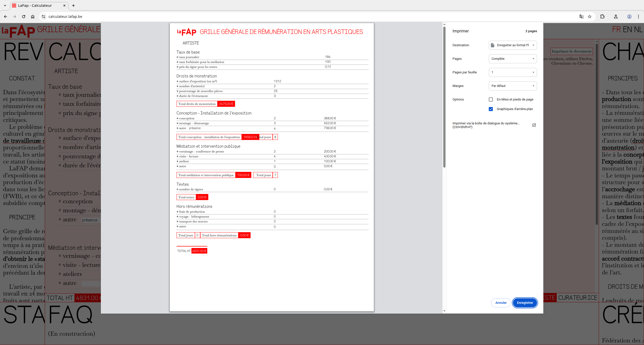644x345 pixels.
Task: Click the browser back arrow
Action: [x=6, y=17]
